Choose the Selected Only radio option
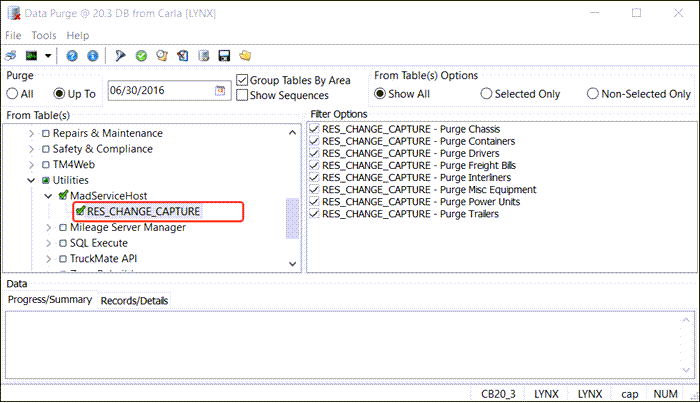This screenshot has width=700, height=403. (x=487, y=94)
